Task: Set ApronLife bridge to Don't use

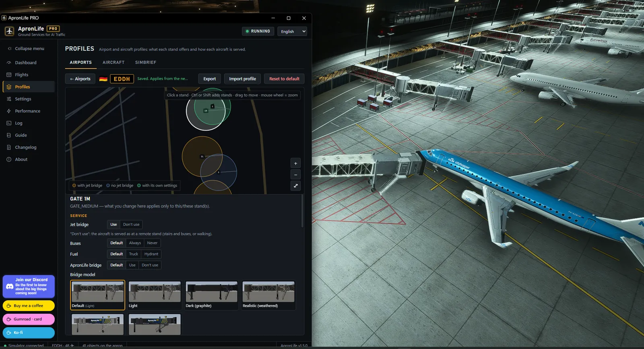Action: point(150,265)
